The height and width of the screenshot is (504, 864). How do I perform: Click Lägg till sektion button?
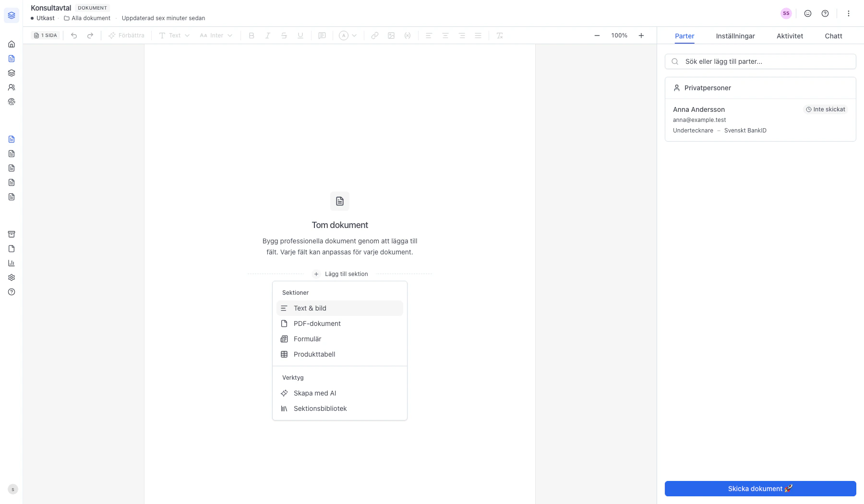[340, 274]
